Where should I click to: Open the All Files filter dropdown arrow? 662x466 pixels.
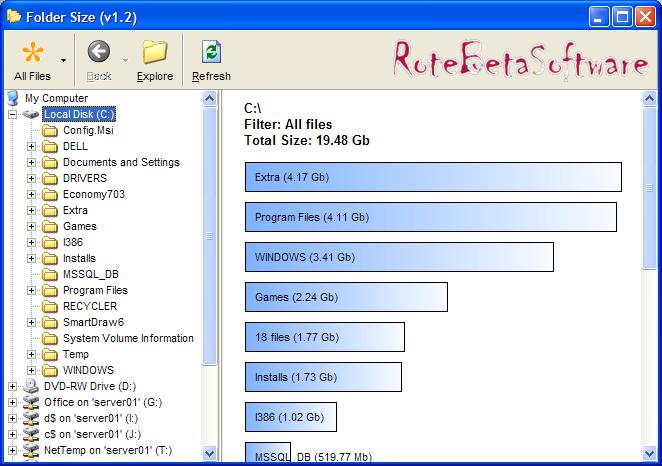click(x=64, y=60)
